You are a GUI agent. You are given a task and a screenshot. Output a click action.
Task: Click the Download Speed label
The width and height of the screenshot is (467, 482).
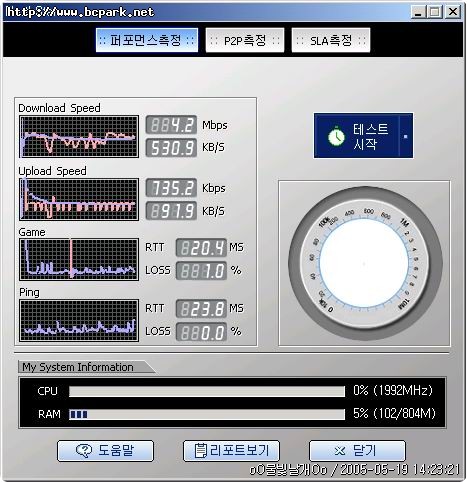(59, 108)
